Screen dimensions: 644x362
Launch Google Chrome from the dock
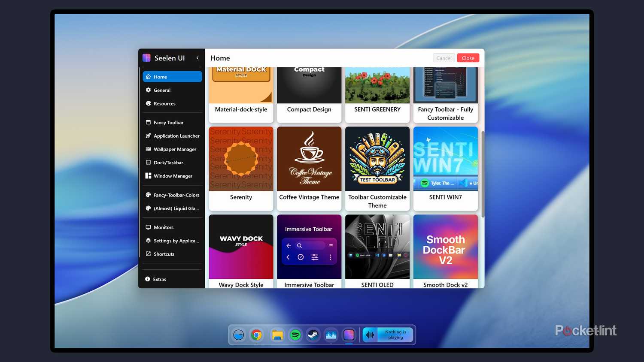tap(257, 335)
